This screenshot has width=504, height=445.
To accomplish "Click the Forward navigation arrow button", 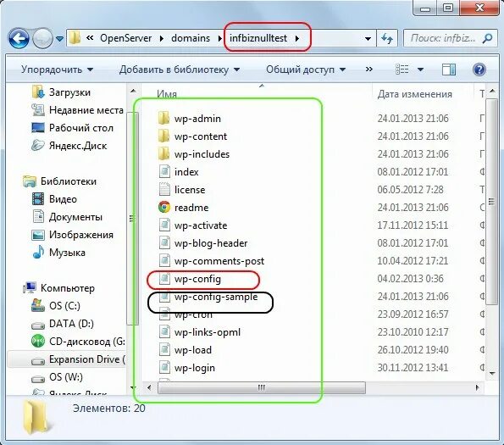I will pyautogui.click(x=42, y=39).
